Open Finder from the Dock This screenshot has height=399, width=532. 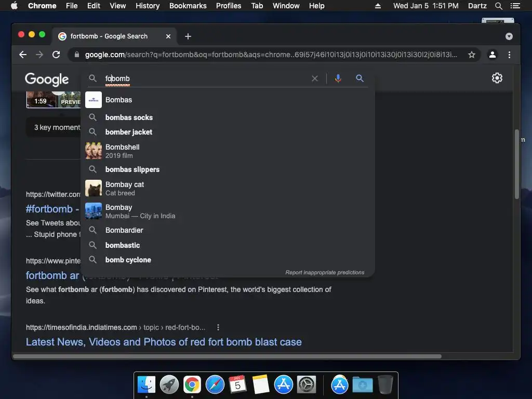pyautogui.click(x=147, y=385)
